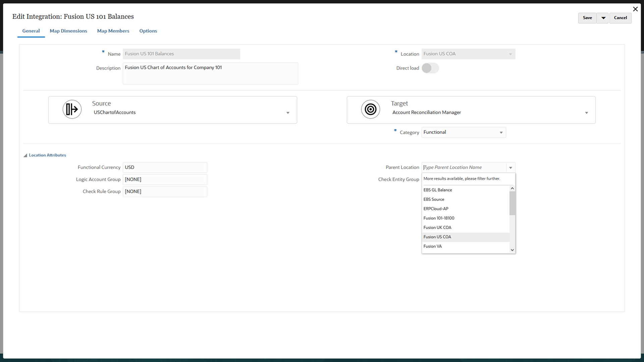
Task: Open the Source dropdown
Action: tap(288, 113)
